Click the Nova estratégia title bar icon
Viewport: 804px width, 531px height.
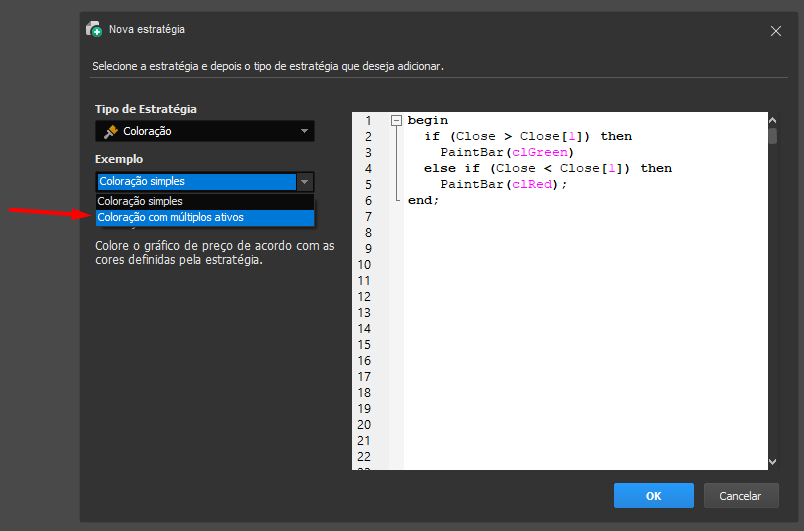coord(94,30)
